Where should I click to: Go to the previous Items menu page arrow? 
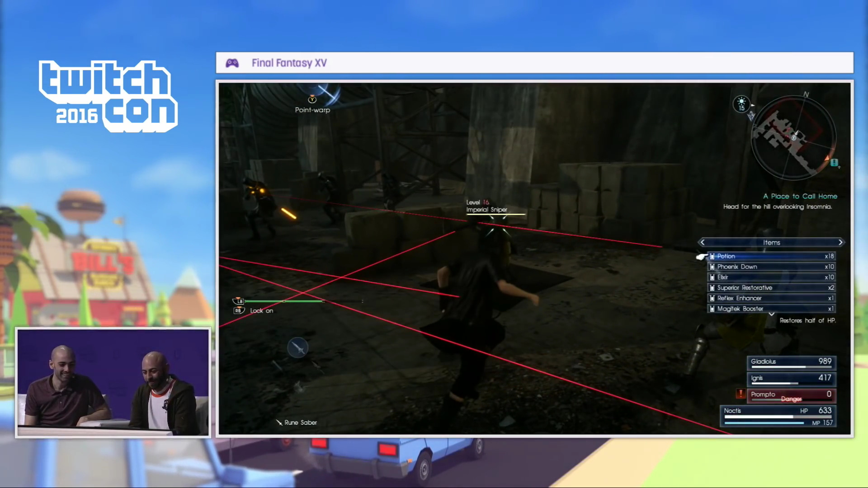click(703, 242)
